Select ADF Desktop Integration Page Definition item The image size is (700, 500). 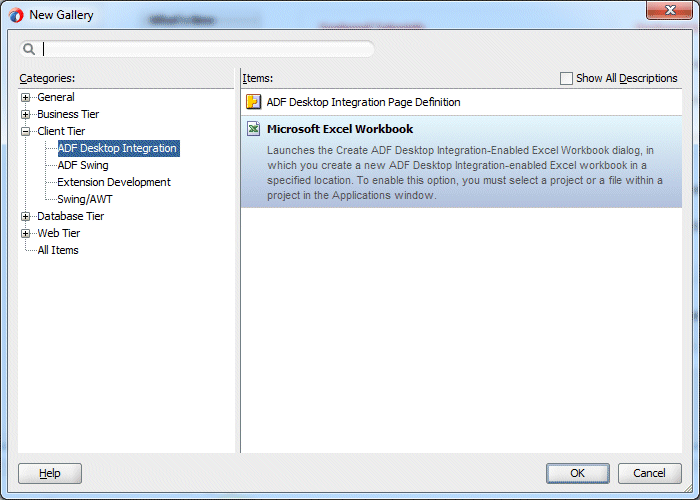coord(461,102)
